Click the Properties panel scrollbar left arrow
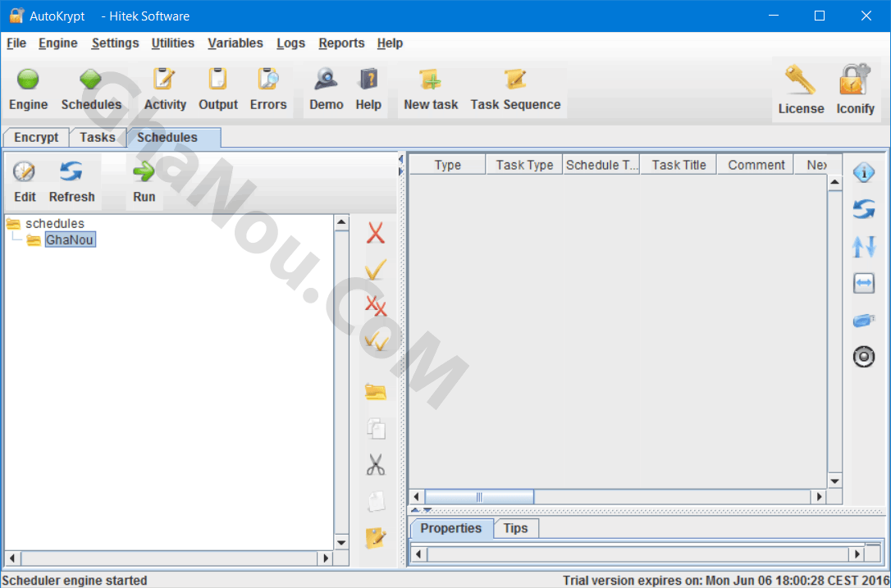This screenshot has width=891, height=588. click(418, 554)
